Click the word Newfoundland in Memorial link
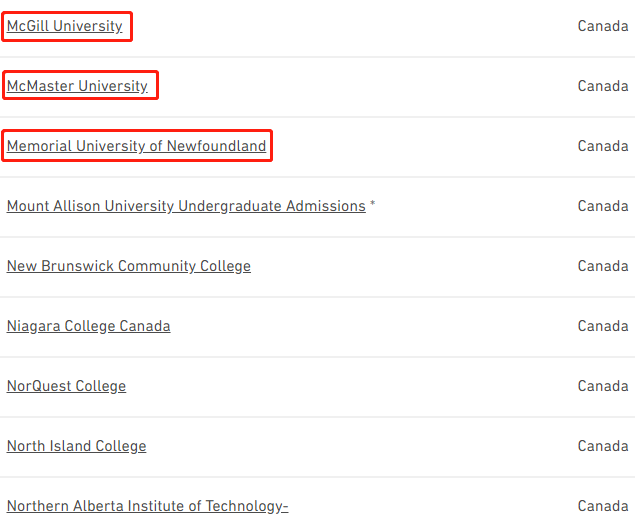 tap(216, 146)
